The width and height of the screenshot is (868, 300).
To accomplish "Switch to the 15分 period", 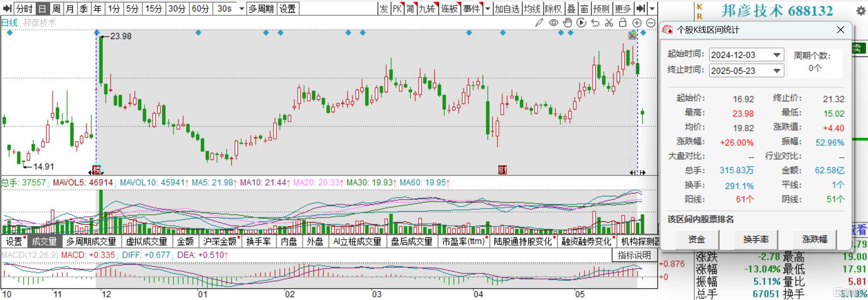I will pyautogui.click(x=153, y=9).
